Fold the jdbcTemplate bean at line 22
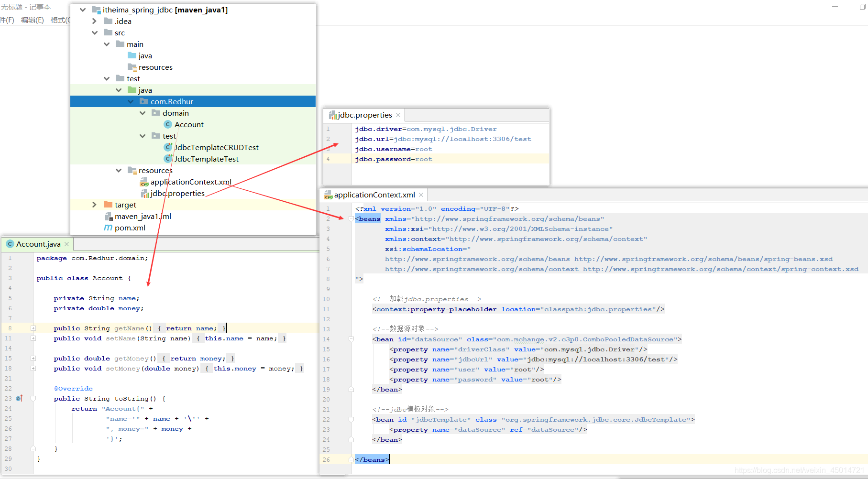868x479 pixels. pyautogui.click(x=351, y=419)
